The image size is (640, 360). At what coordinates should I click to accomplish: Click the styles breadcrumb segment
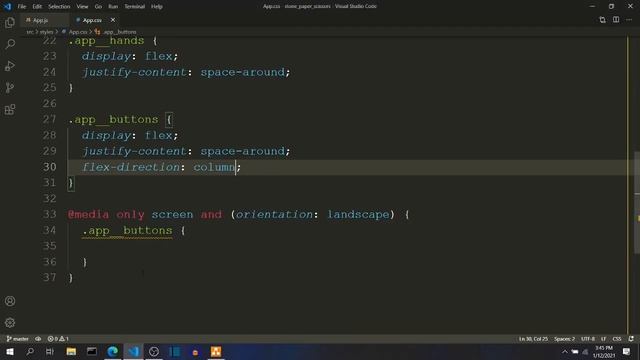tap(46, 32)
